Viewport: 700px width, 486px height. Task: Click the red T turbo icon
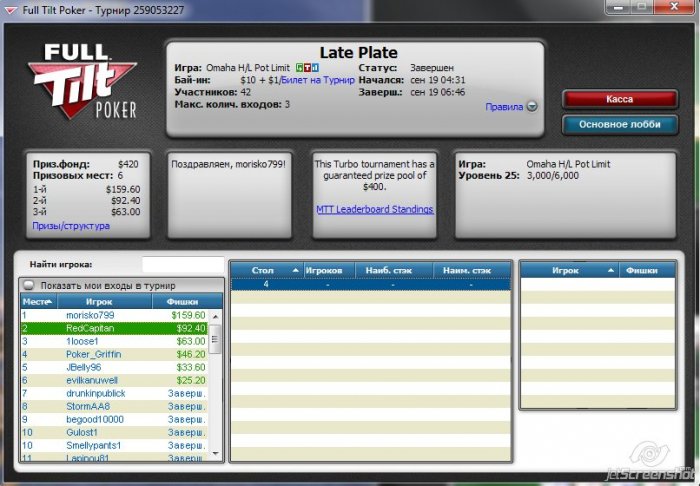[307, 68]
